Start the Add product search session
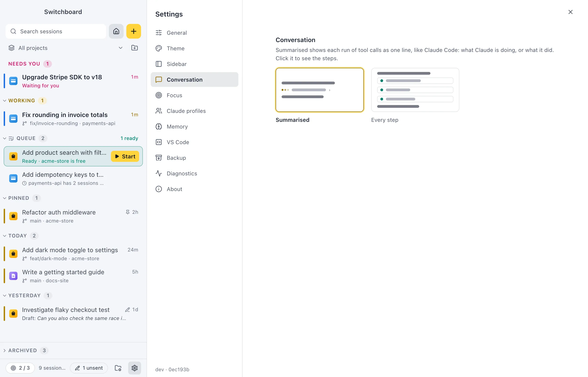588x377 pixels. click(x=125, y=156)
